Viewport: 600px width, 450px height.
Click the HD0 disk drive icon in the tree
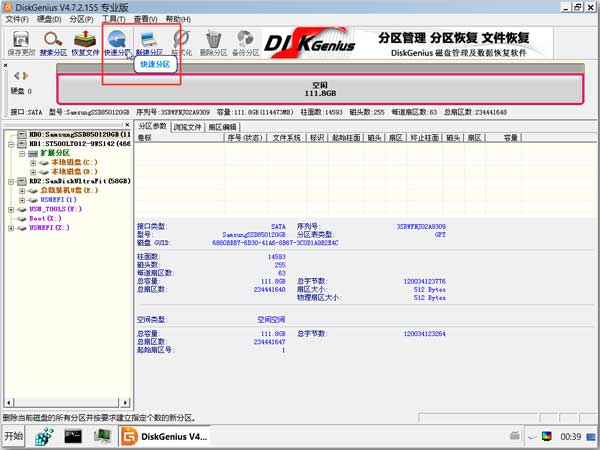coord(22,135)
